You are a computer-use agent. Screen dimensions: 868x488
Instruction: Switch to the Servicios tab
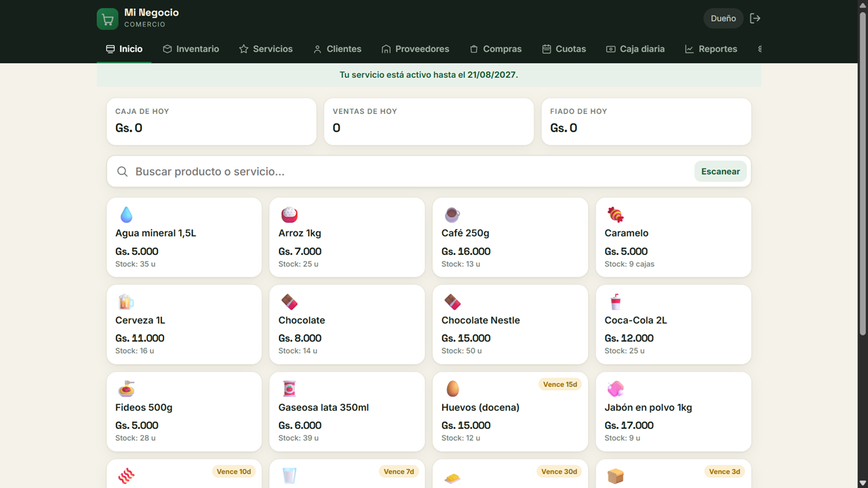click(x=266, y=49)
